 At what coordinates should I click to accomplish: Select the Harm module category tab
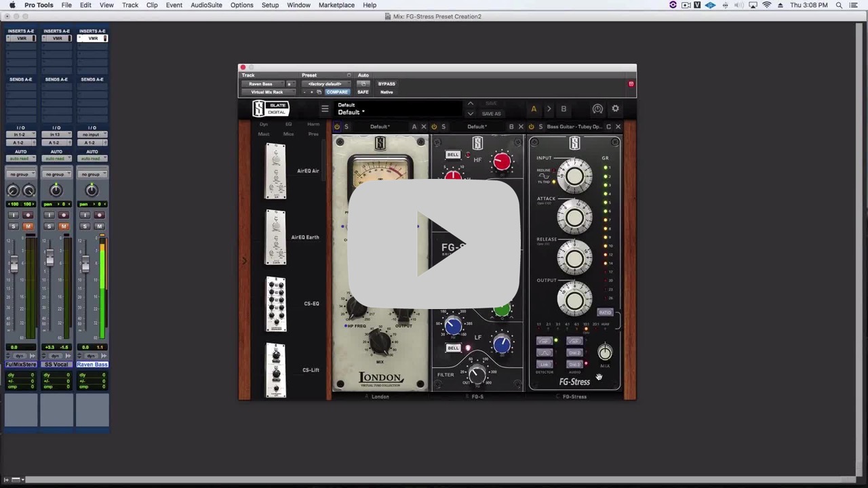[313, 124]
